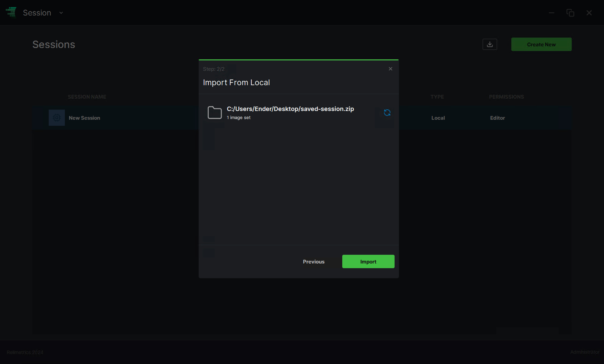Image resolution: width=604 pixels, height=364 pixels.
Task: Click the blue refresh icon beside the zip path
Action: (387, 113)
